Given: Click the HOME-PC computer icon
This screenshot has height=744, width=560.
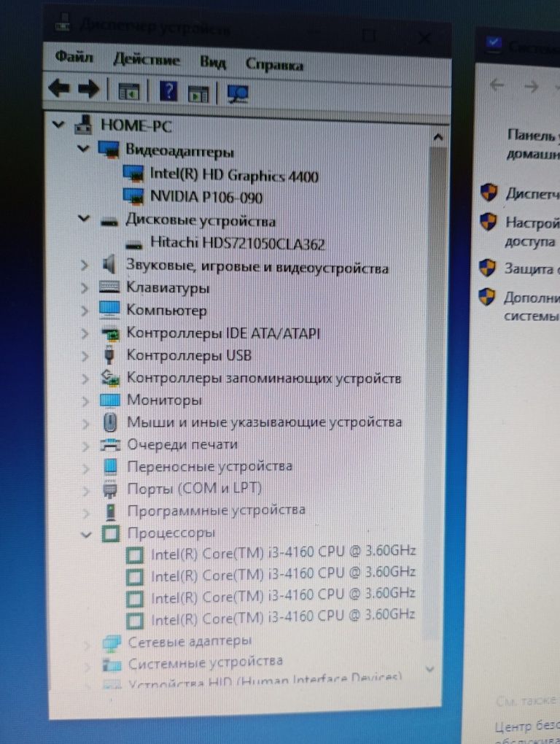Looking at the screenshot, I should (83, 124).
